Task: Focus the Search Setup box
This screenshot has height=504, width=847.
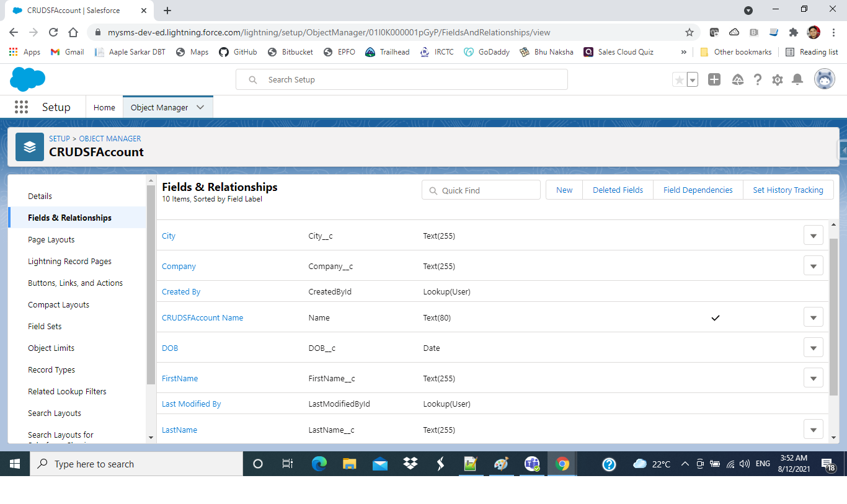Action: point(402,79)
